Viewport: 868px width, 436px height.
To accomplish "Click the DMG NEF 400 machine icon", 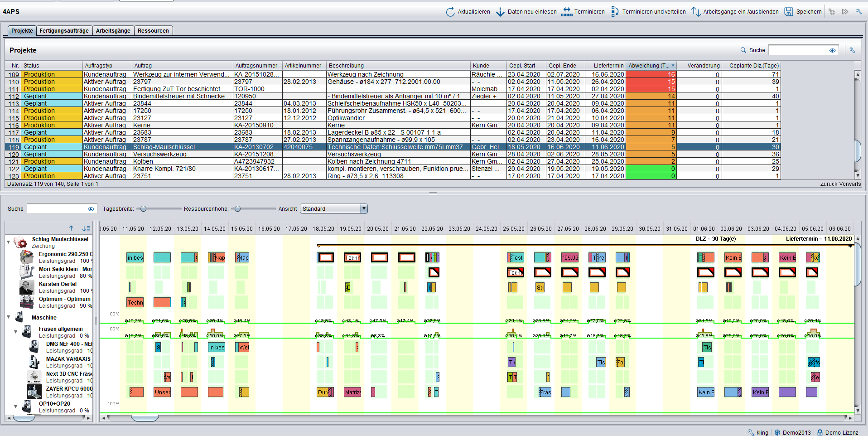I will pos(34,347).
